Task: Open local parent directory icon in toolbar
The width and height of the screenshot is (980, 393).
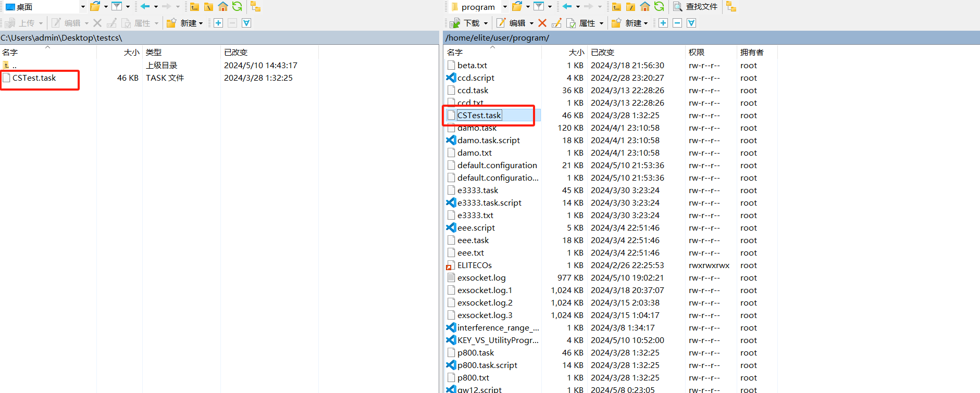Action: (x=194, y=7)
